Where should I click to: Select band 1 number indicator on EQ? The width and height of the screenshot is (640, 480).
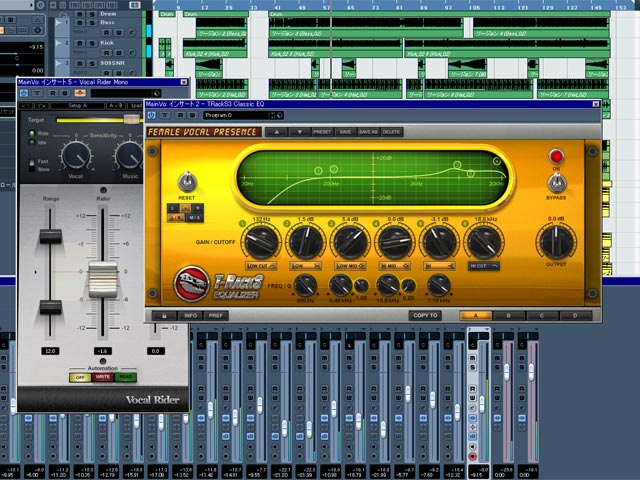[x=242, y=223]
